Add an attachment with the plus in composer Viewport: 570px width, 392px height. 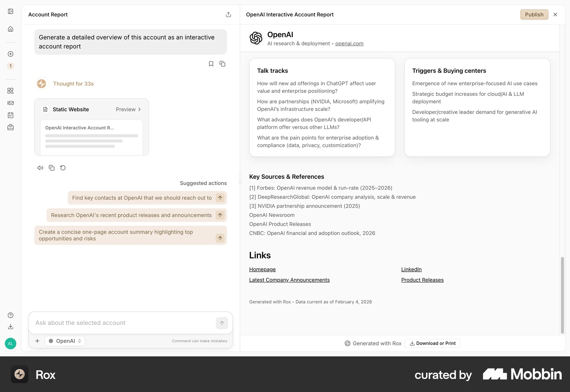point(37,341)
